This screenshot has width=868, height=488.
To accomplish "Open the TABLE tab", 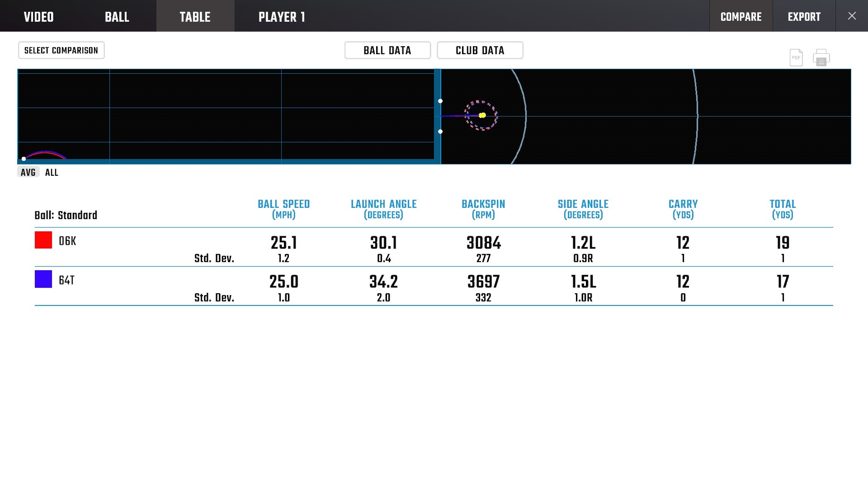I will click(x=195, y=16).
